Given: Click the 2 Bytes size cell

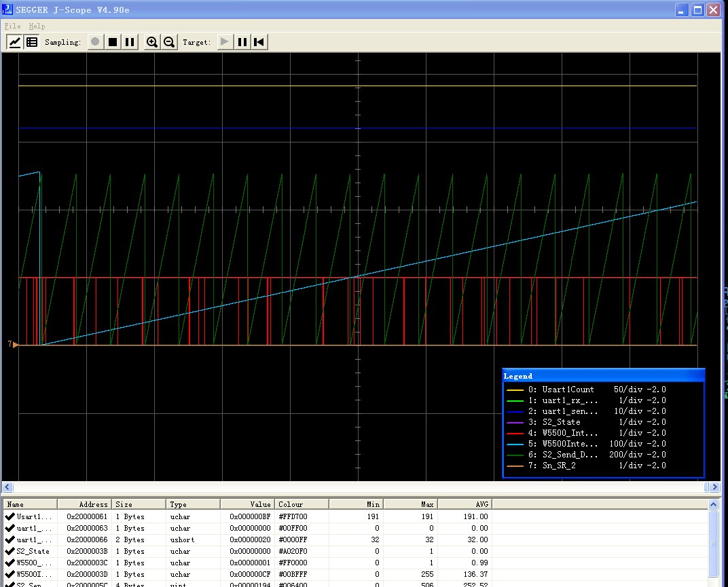Looking at the screenshot, I should (130, 539).
